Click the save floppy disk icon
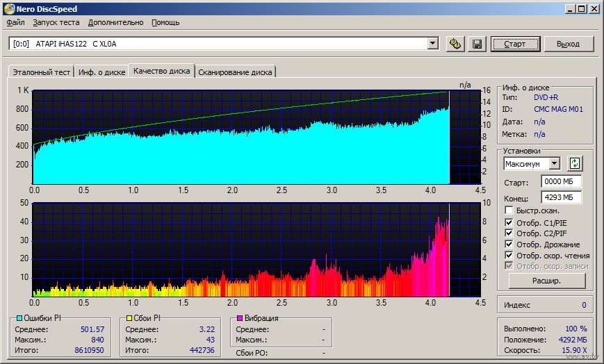 (x=477, y=44)
